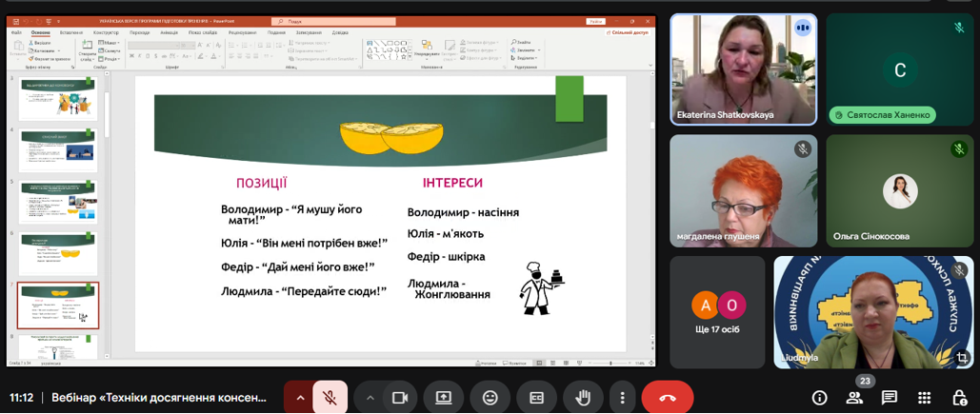The width and height of the screenshot is (980, 414).
Task: Turn on closed captions
Action: pyautogui.click(x=536, y=398)
